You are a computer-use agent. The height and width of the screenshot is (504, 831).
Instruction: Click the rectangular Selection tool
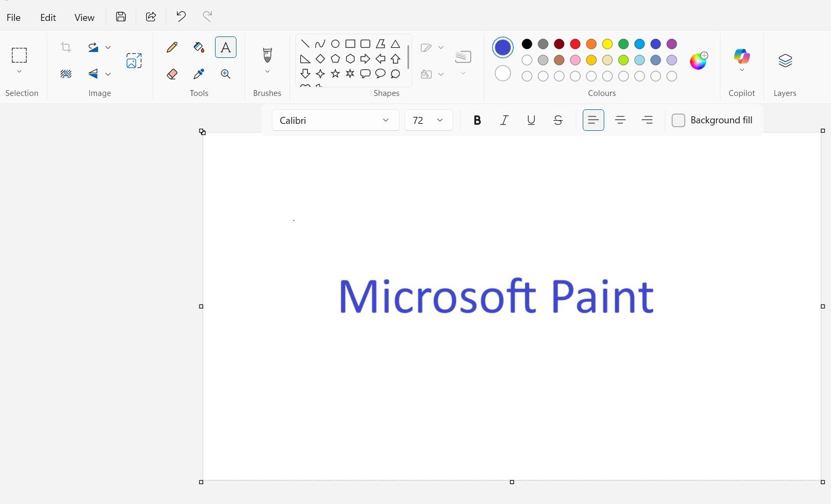[19, 55]
